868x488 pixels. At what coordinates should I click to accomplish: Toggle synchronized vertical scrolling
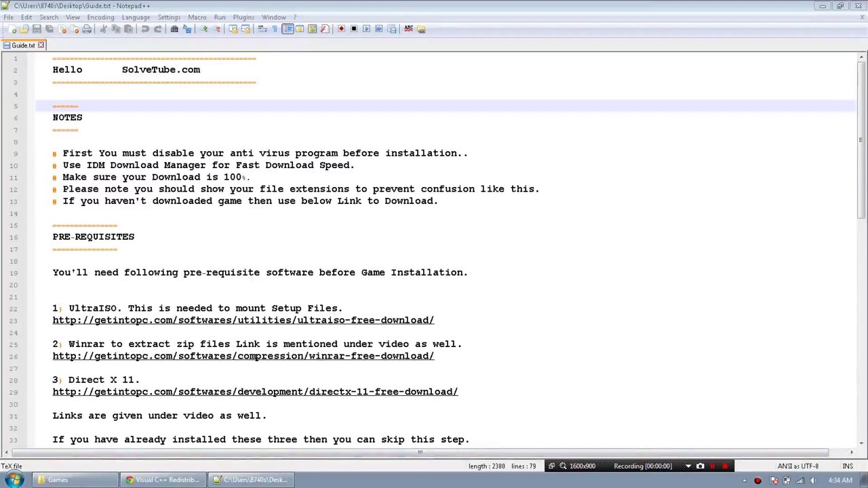pos(233,29)
